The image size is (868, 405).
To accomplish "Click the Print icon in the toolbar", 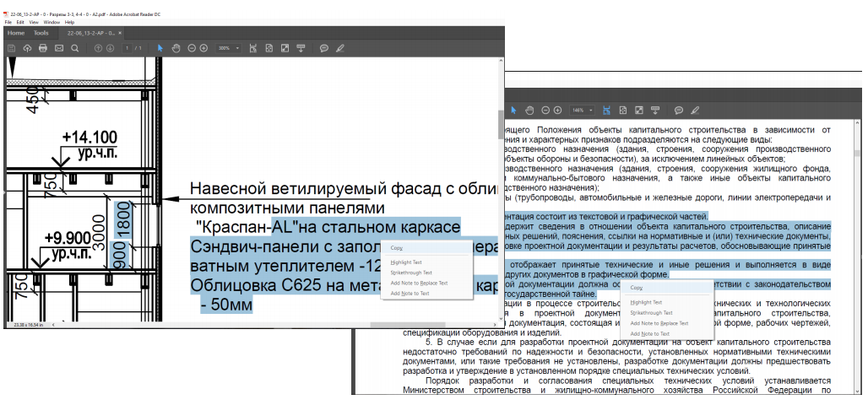I will tap(43, 48).
